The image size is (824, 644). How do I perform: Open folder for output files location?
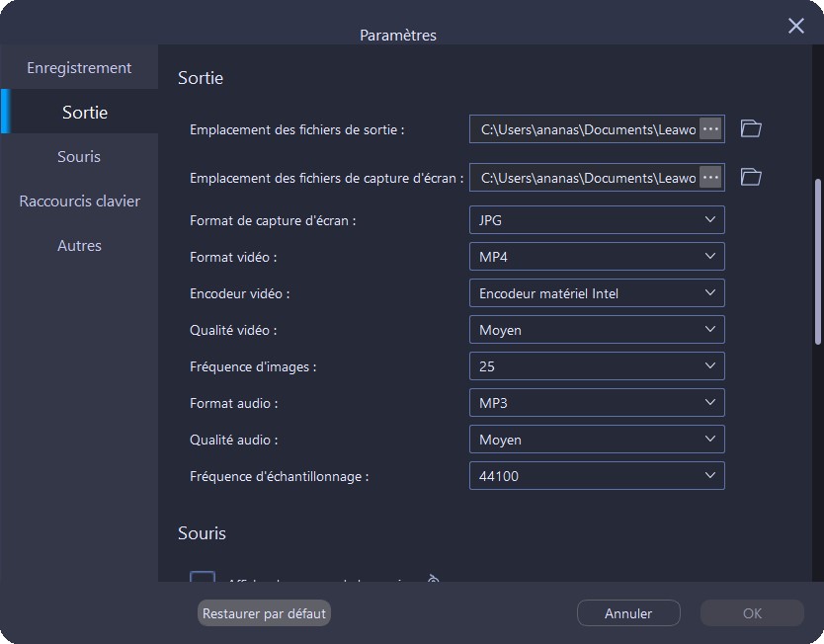tap(751, 128)
